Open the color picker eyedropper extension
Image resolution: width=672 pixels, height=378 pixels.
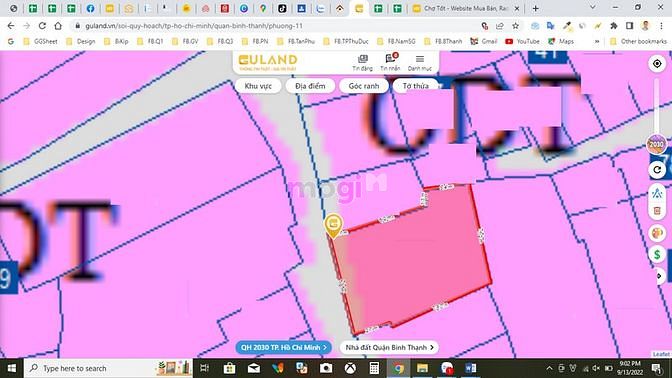(x=567, y=26)
